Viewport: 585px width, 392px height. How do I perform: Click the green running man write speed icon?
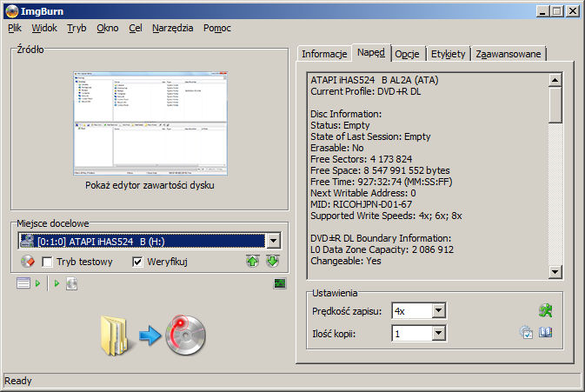(546, 310)
